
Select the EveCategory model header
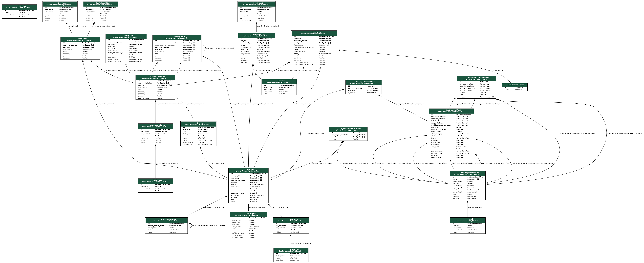tap(291, 250)
